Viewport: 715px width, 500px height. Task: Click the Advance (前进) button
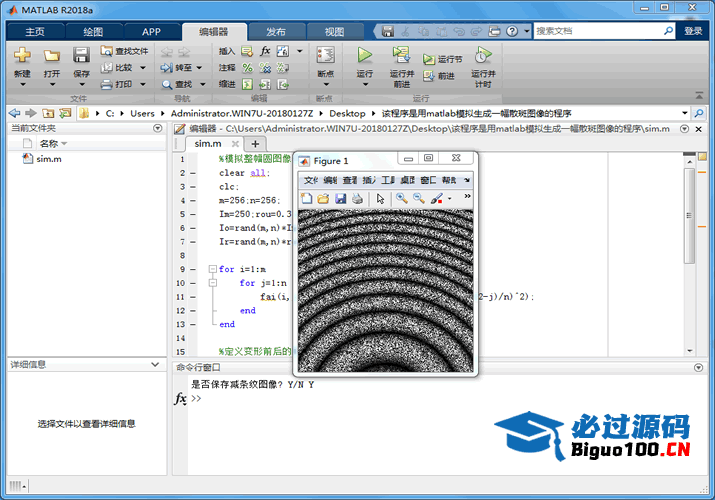coord(439,76)
